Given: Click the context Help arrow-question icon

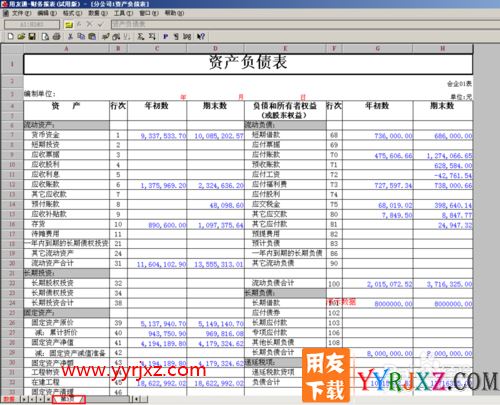Looking at the screenshot, I should coord(201,36).
